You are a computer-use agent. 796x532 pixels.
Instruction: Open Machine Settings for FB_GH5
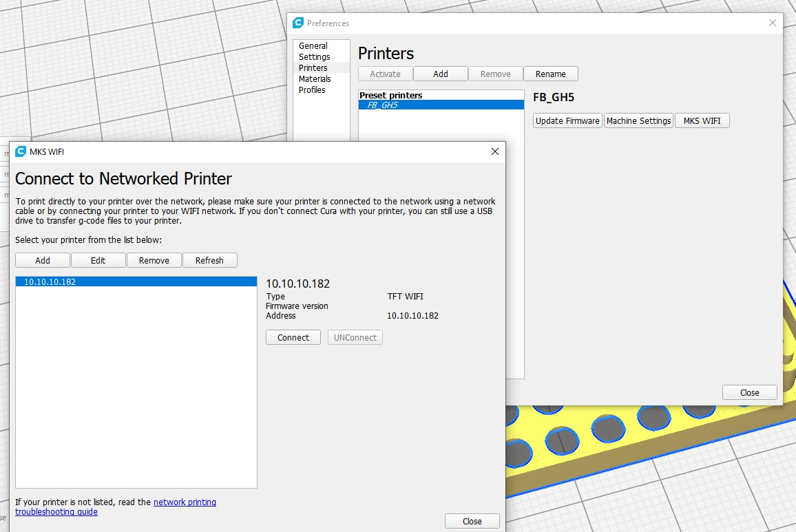pos(638,121)
